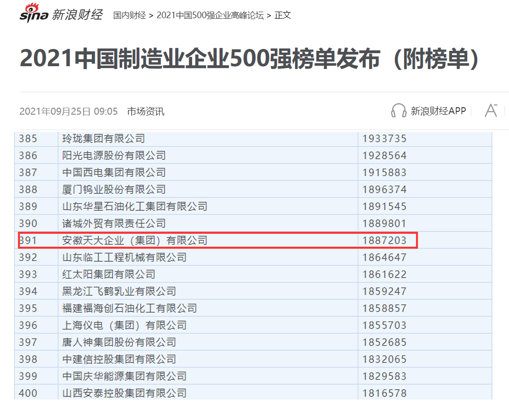Viewport: 509px width, 420px height.
Task: Click the 正文 breadcrumb item
Action: click(x=282, y=15)
